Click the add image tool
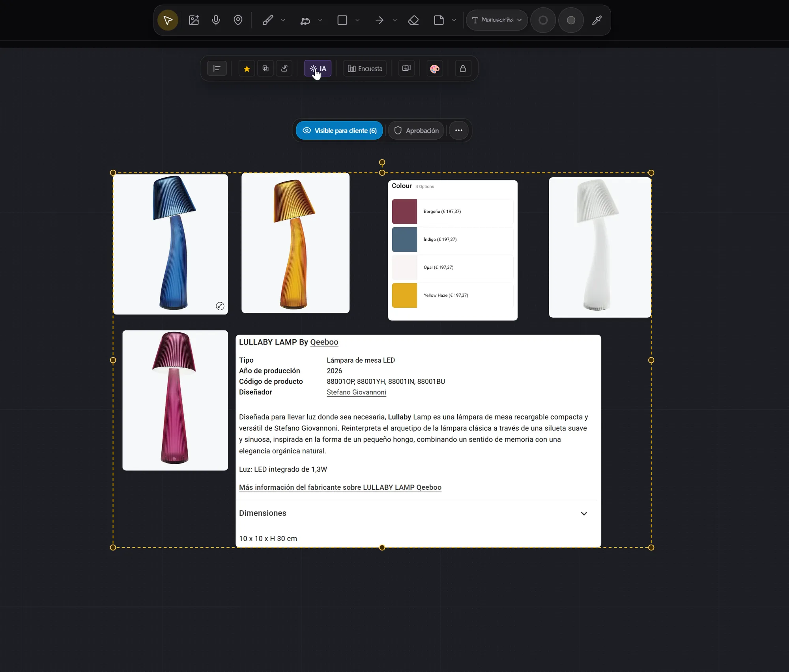The image size is (789, 672). pyautogui.click(x=194, y=20)
